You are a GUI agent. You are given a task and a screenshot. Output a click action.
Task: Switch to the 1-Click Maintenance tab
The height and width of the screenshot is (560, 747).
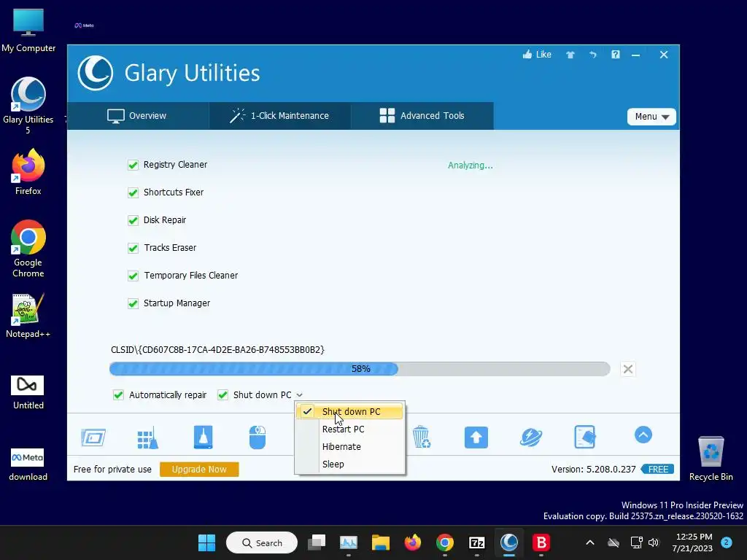pyautogui.click(x=280, y=116)
